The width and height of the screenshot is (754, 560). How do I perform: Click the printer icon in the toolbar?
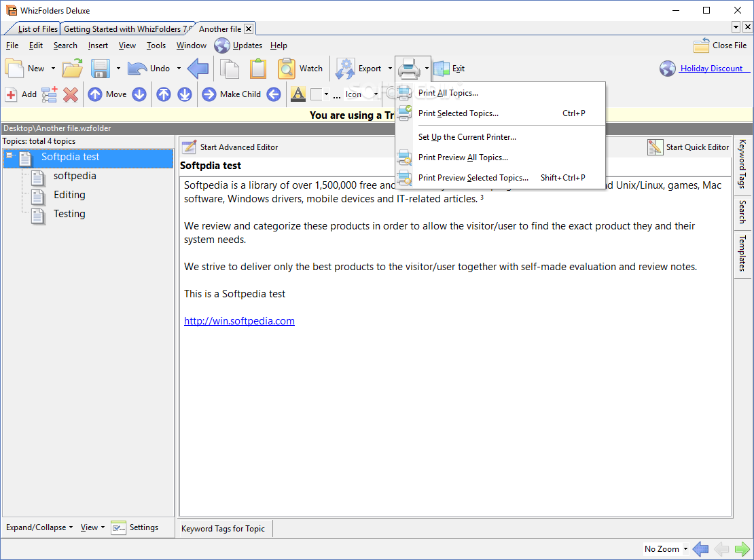pos(409,69)
